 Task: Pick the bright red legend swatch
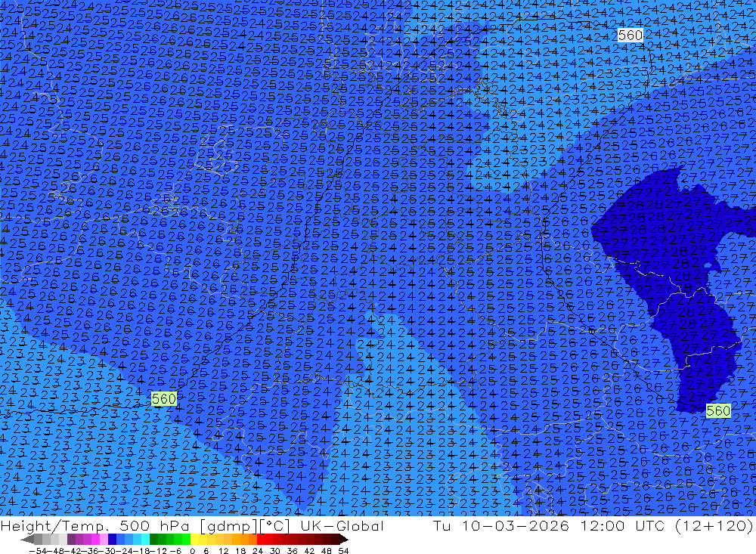pos(261,540)
